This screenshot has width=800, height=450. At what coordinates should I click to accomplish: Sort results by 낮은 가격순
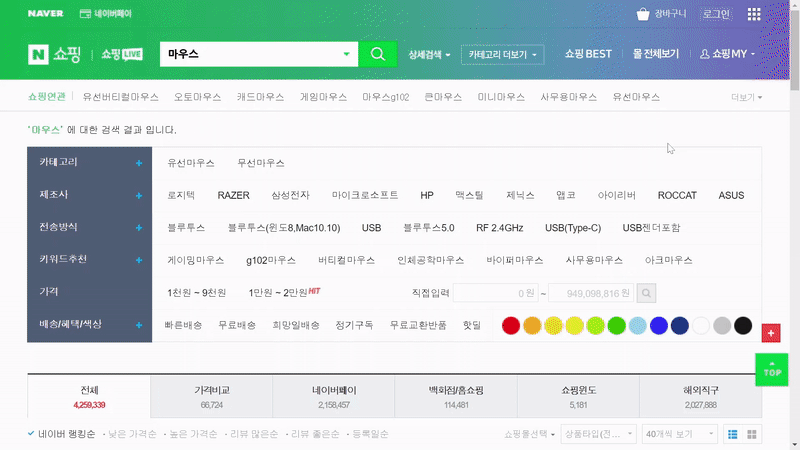point(133,434)
